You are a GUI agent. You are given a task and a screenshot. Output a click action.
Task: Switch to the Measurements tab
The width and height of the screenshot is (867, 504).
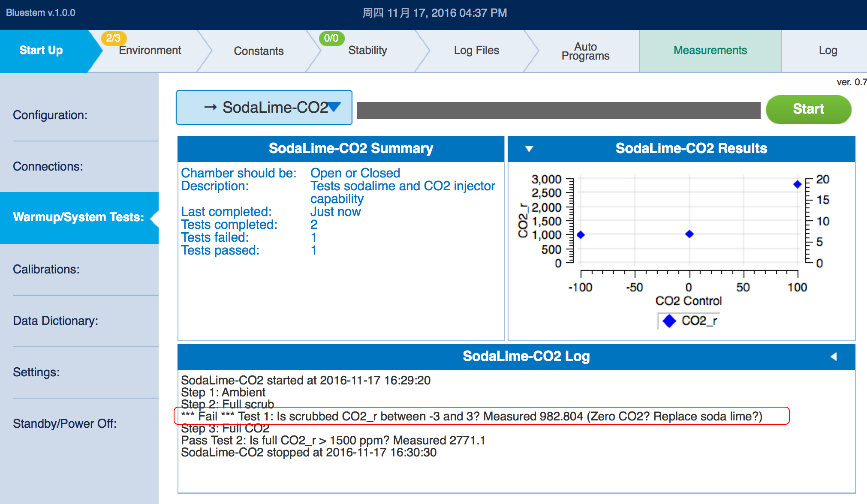tap(710, 51)
